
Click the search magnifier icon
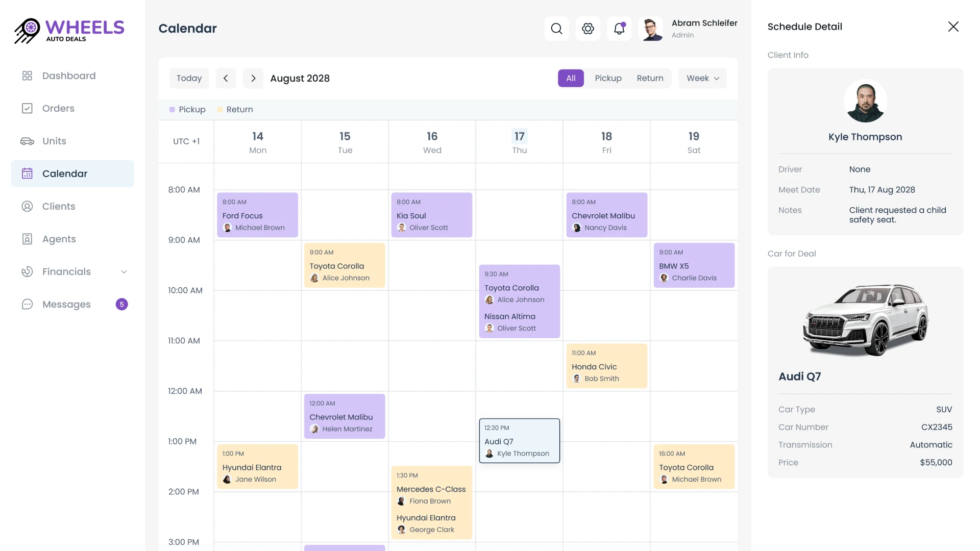point(556,29)
